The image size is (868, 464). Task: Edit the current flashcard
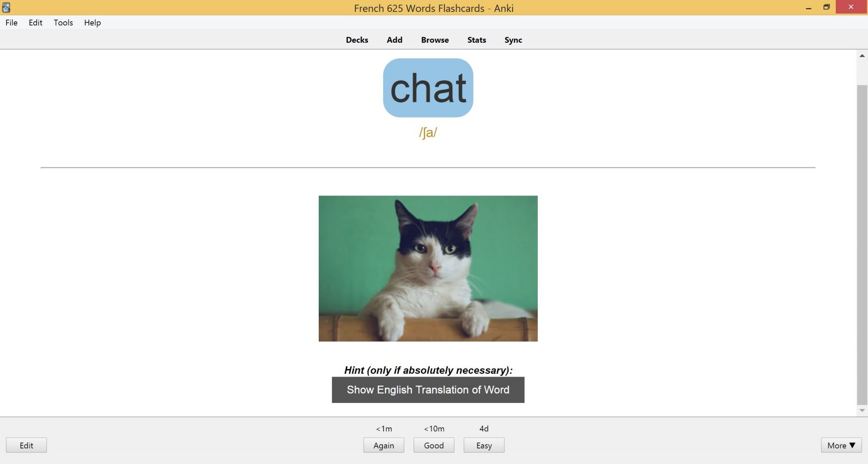tap(26, 445)
